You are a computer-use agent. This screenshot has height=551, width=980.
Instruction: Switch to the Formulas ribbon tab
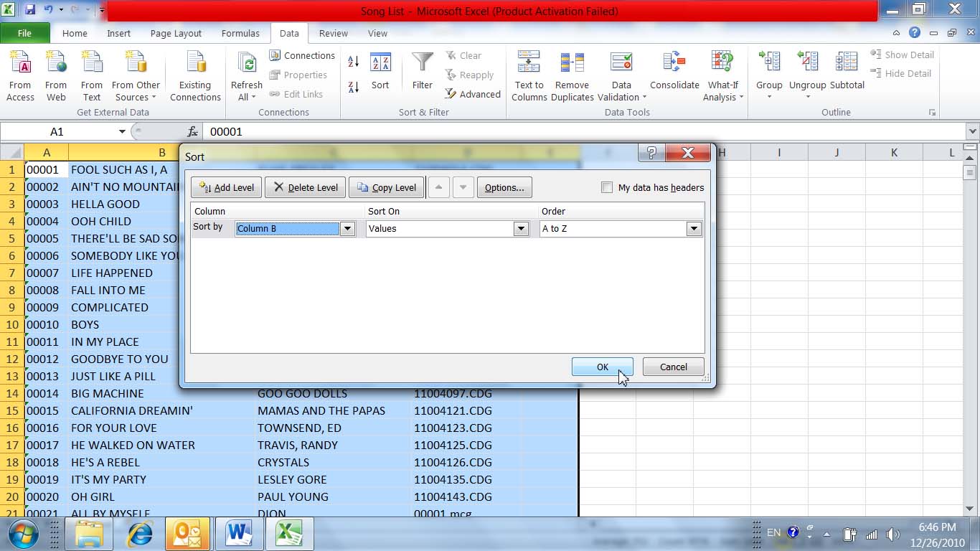click(240, 33)
